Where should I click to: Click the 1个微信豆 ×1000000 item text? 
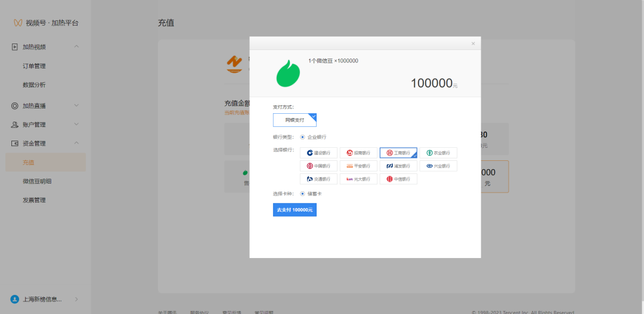pyautogui.click(x=333, y=61)
